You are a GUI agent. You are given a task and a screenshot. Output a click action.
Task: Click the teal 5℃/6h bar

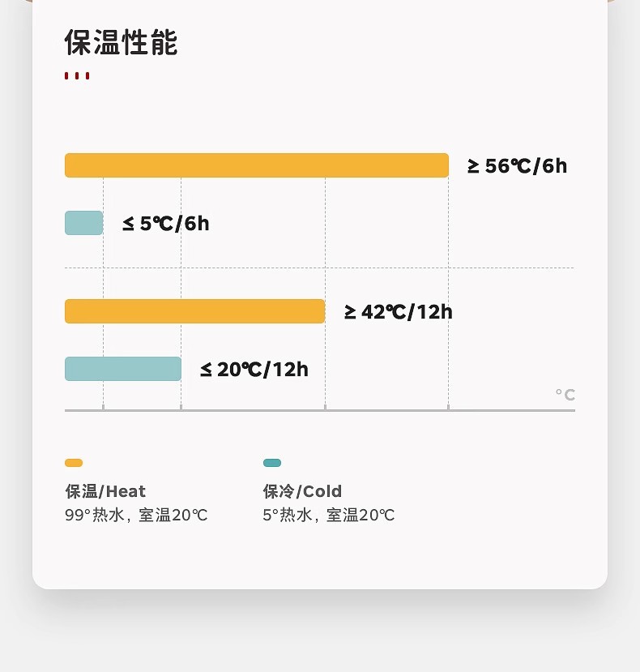click(83, 223)
